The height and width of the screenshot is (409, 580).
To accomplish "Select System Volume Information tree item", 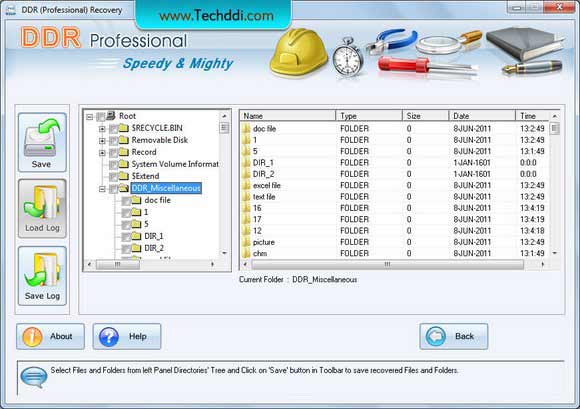I will (175, 164).
